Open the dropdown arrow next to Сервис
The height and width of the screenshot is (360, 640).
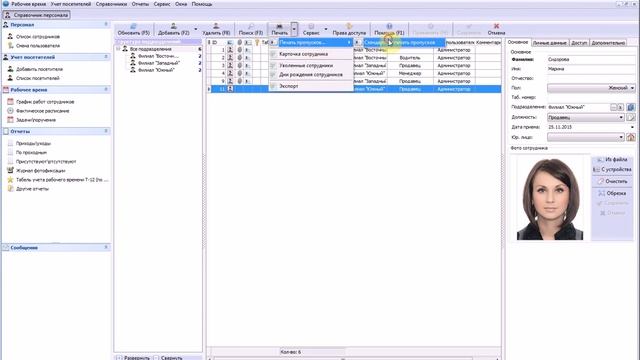[x=326, y=29]
